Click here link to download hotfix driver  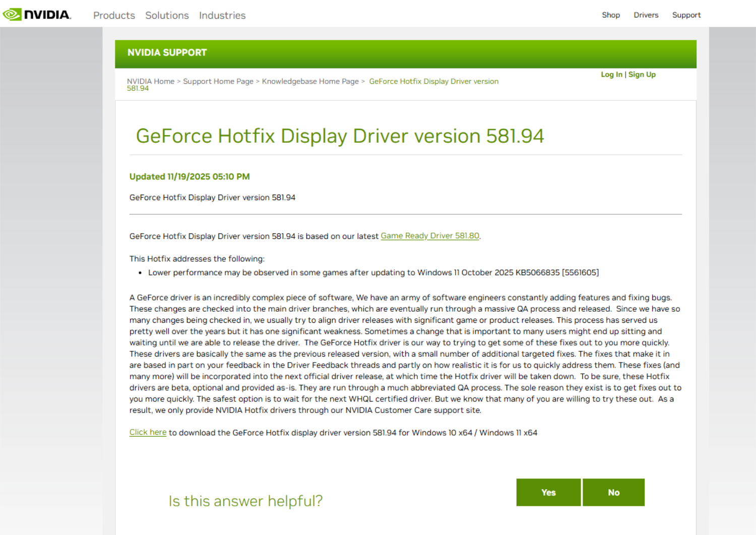[x=148, y=432]
